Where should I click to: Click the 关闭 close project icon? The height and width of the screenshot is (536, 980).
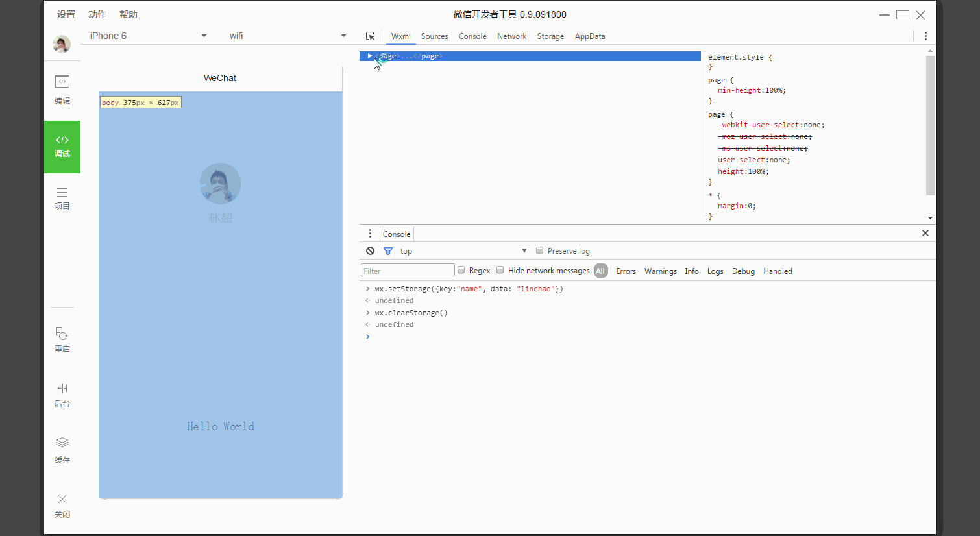coord(62,505)
